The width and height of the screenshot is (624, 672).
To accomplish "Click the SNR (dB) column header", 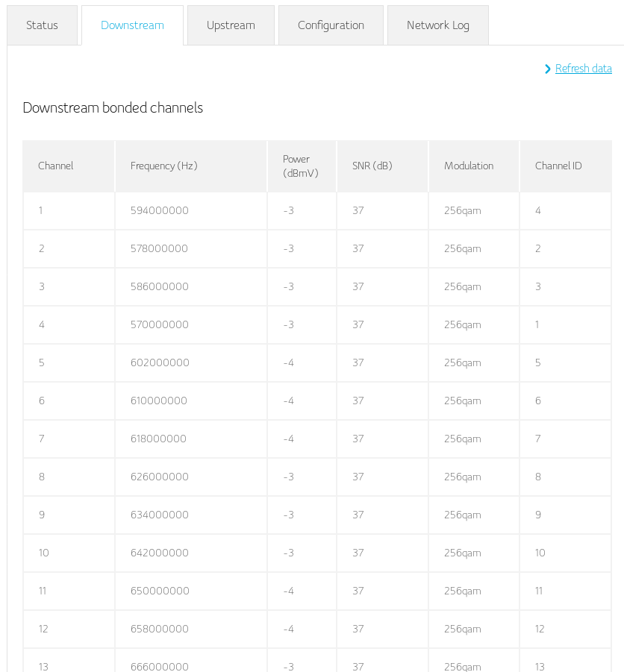I will (372, 166).
